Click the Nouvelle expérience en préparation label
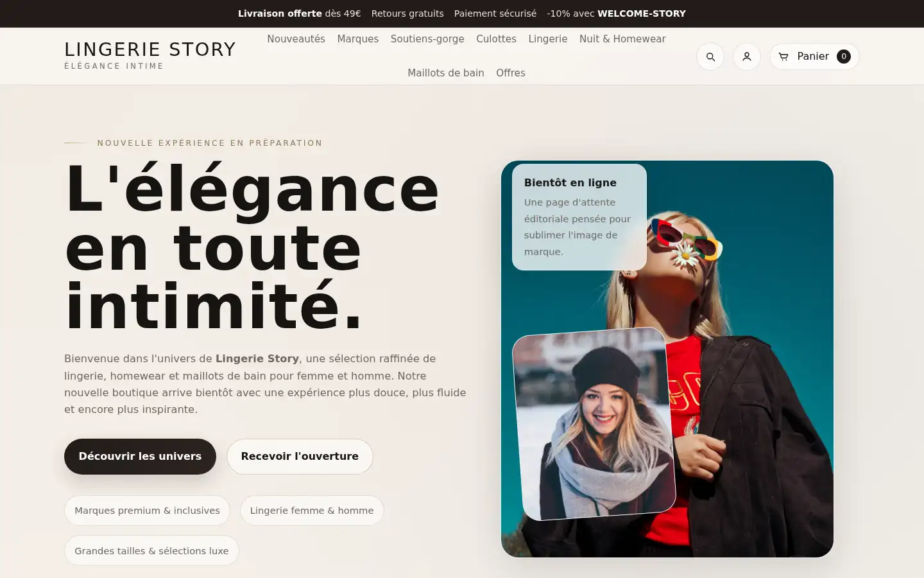Screen dimensions: 924x578 click(210, 143)
